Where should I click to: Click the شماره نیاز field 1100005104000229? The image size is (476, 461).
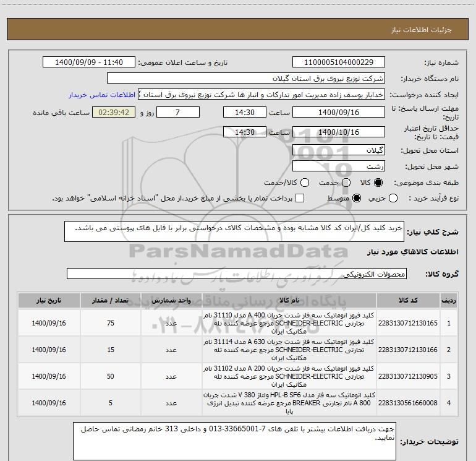point(339,62)
